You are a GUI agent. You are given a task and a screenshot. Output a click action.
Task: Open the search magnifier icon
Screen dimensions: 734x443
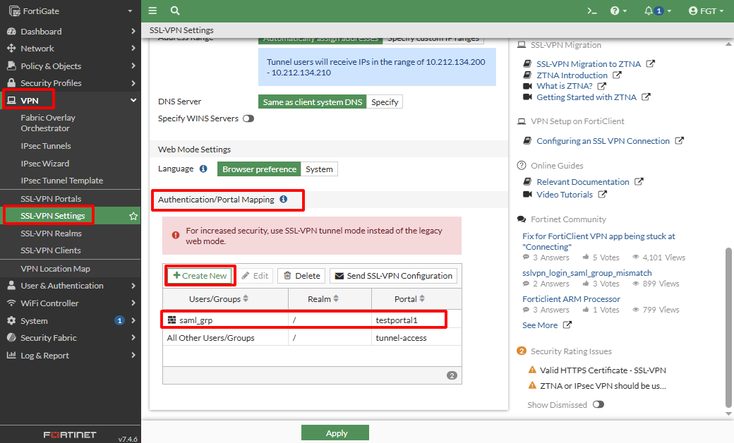tap(175, 10)
